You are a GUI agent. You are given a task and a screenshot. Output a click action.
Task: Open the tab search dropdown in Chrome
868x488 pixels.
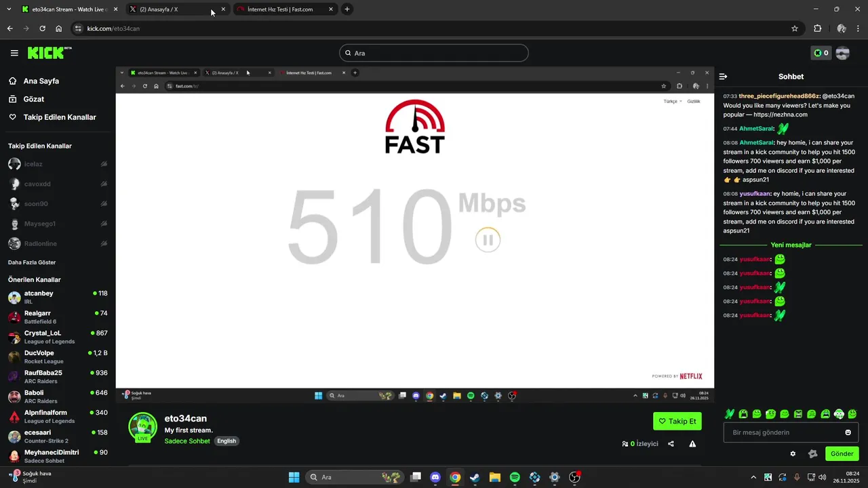click(9, 9)
